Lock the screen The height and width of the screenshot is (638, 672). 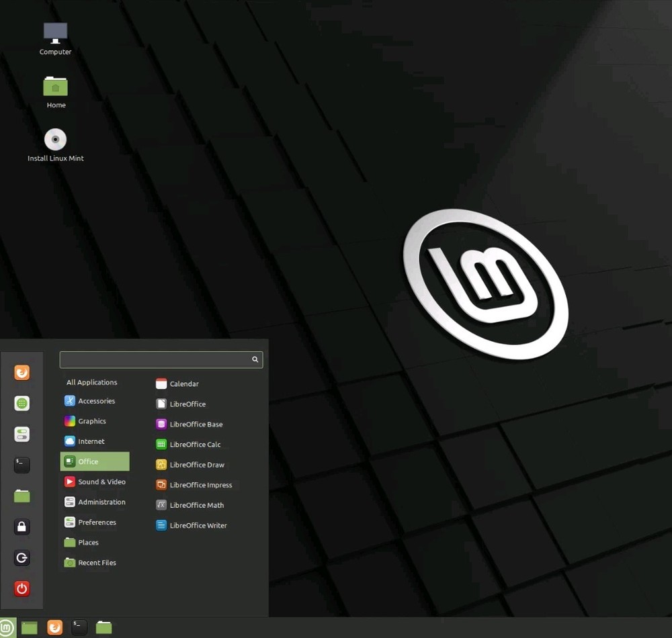pyautogui.click(x=22, y=527)
